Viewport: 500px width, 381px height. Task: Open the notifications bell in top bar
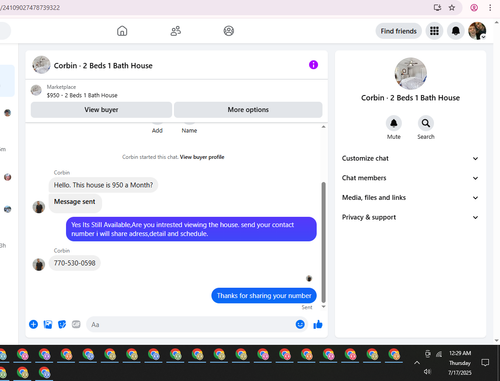tap(456, 31)
